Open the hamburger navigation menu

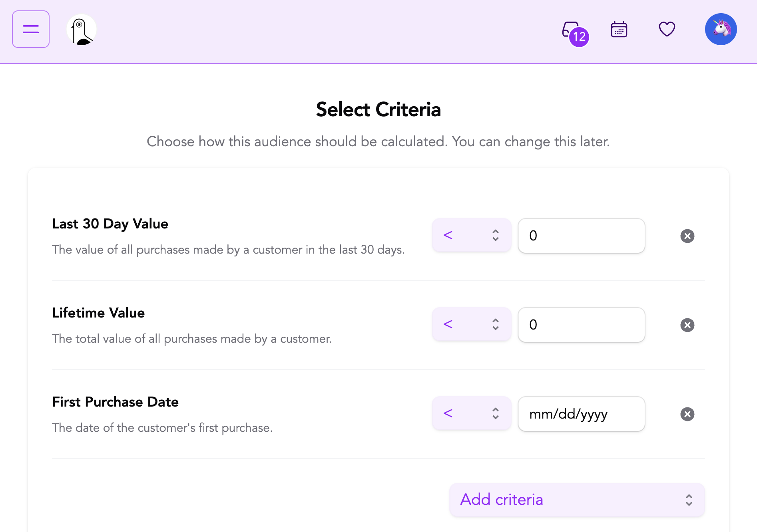30,29
